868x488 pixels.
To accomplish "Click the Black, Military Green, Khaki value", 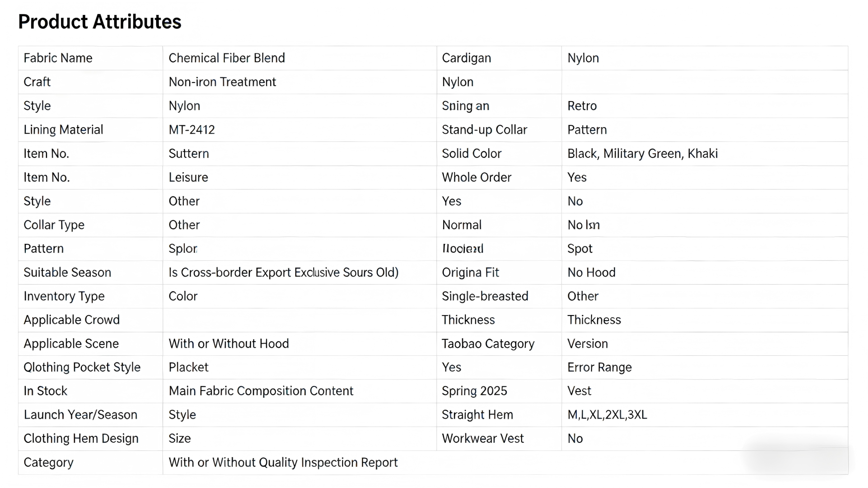I will tap(642, 154).
